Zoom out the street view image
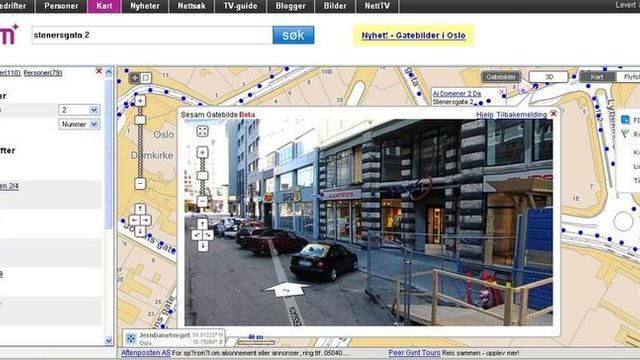The height and width of the screenshot is (360, 640). [x=202, y=201]
